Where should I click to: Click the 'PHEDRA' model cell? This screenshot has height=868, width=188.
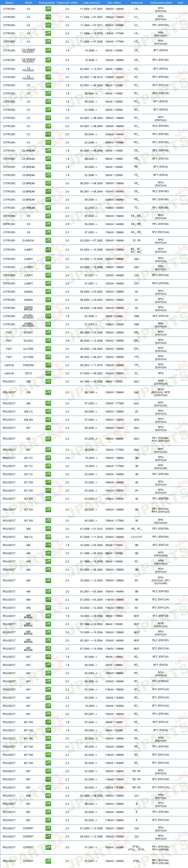click(x=28, y=365)
